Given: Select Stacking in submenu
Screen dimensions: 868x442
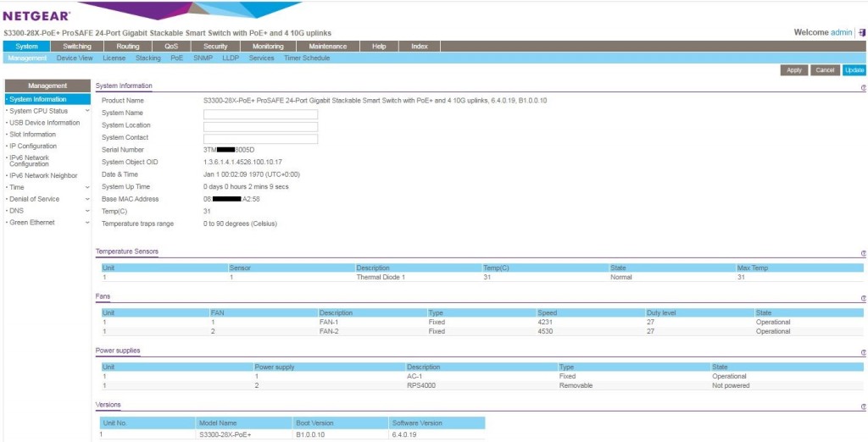Looking at the screenshot, I should (x=147, y=58).
